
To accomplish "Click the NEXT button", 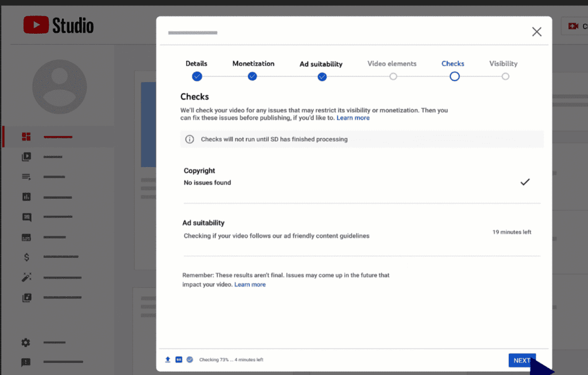I will tap(522, 361).
